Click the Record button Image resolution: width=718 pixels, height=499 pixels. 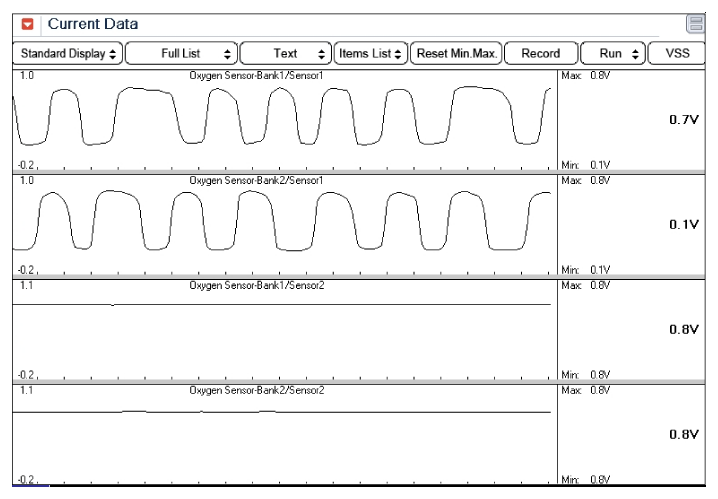pos(541,53)
